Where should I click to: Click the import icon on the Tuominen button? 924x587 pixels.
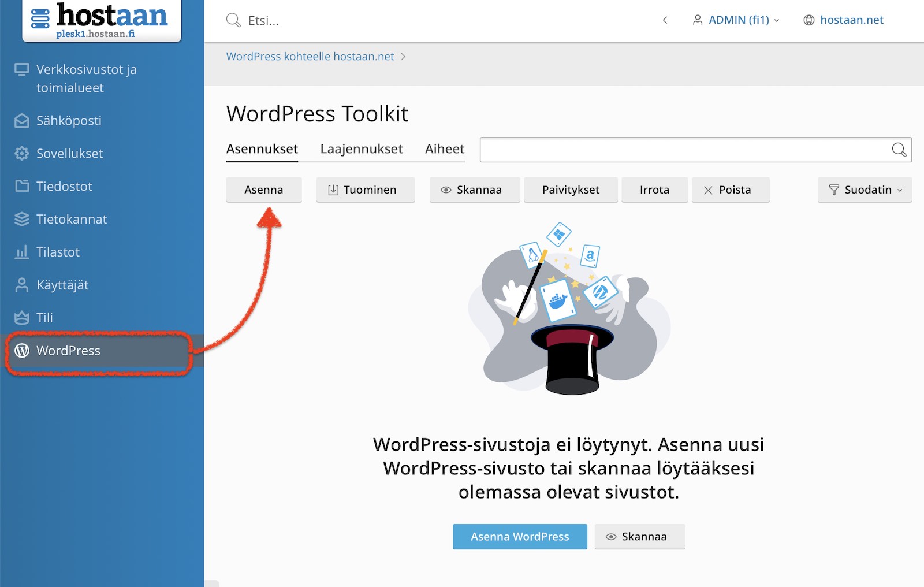(333, 190)
